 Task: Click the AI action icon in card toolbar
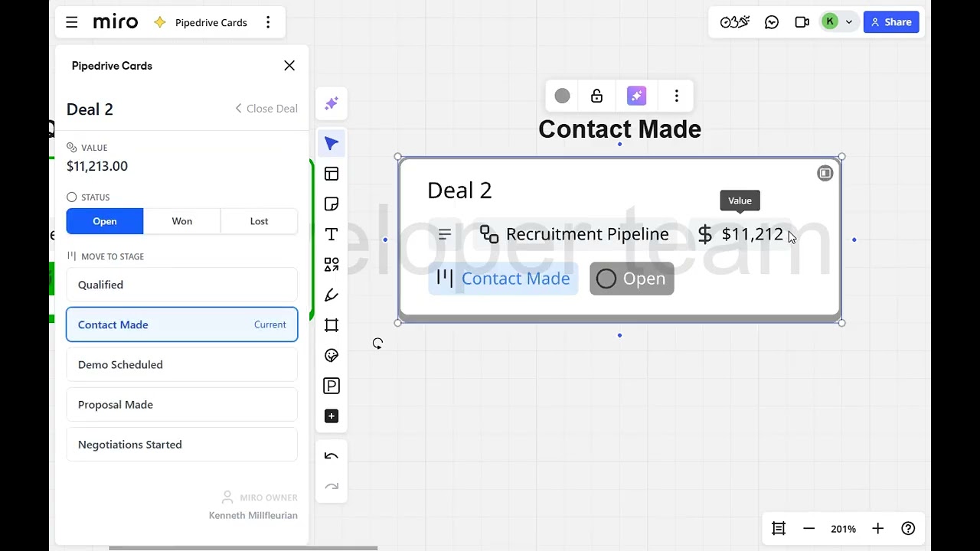[636, 96]
